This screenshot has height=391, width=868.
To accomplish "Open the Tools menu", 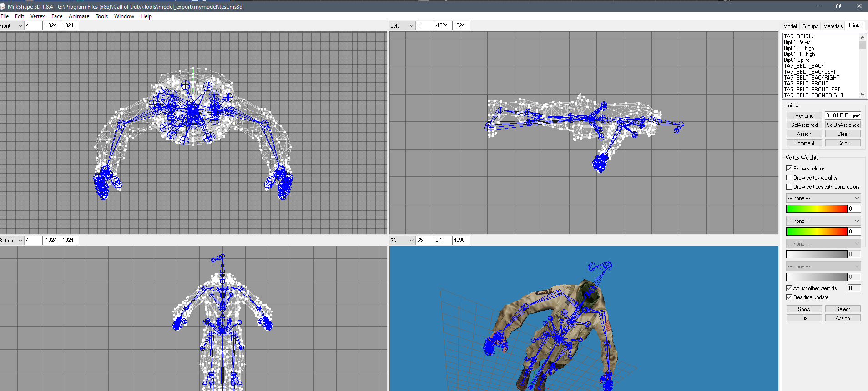I will [x=101, y=16].
